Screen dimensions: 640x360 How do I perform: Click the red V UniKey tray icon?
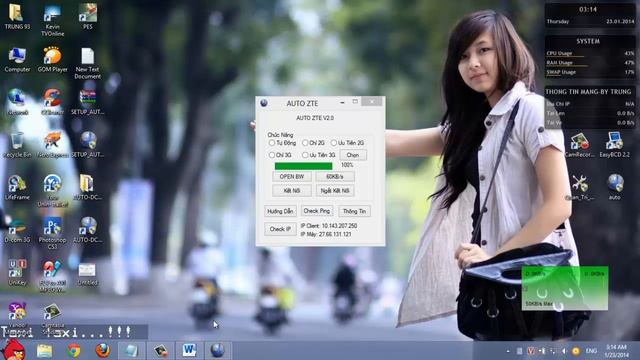click(x=531, y=351)
